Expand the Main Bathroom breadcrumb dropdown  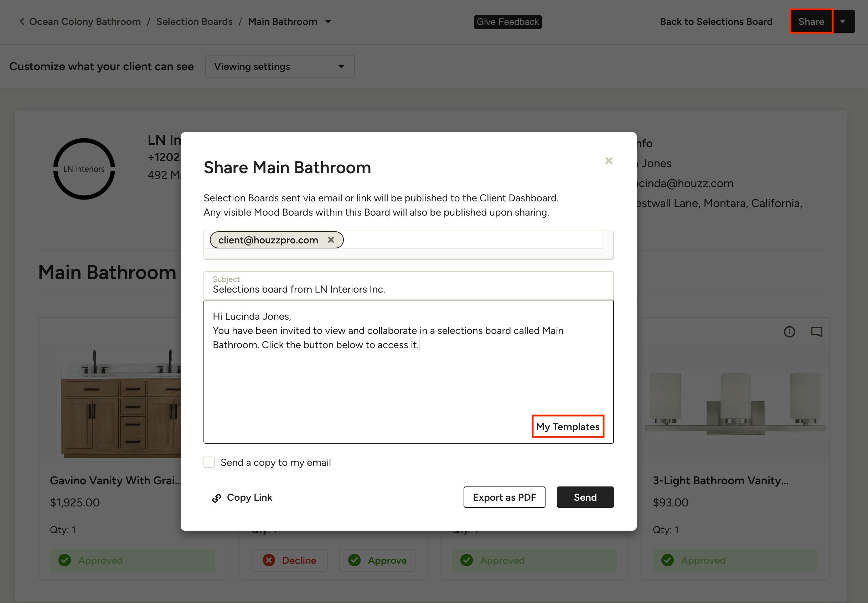click(328, 21)
